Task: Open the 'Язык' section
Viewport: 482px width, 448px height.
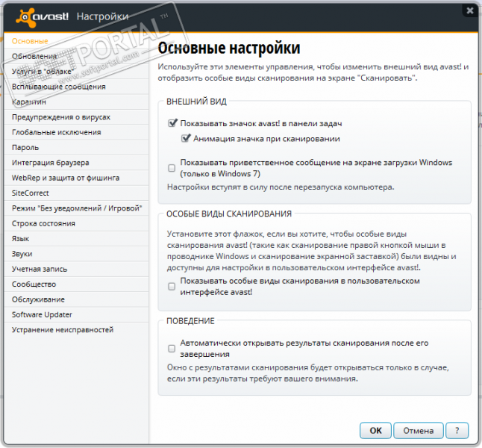Action: (76, 238)
